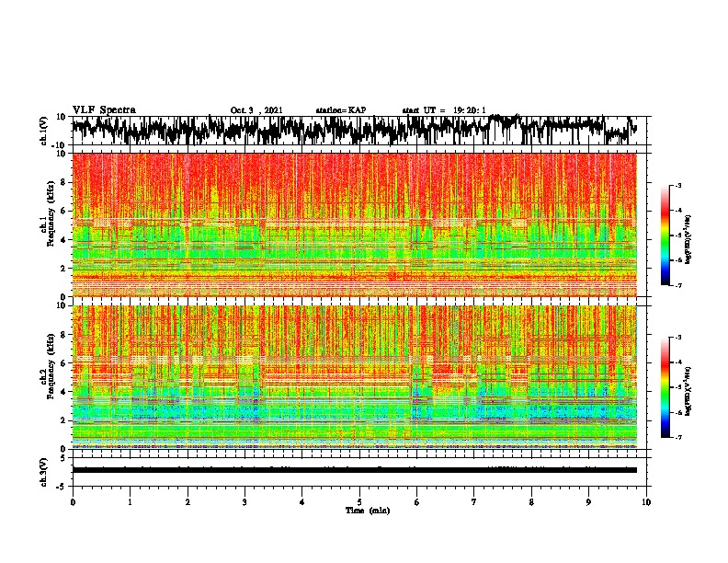Screen dimensions: 728x563
Task: Click the "station=KAP" header label
Action: pos(341,110)
